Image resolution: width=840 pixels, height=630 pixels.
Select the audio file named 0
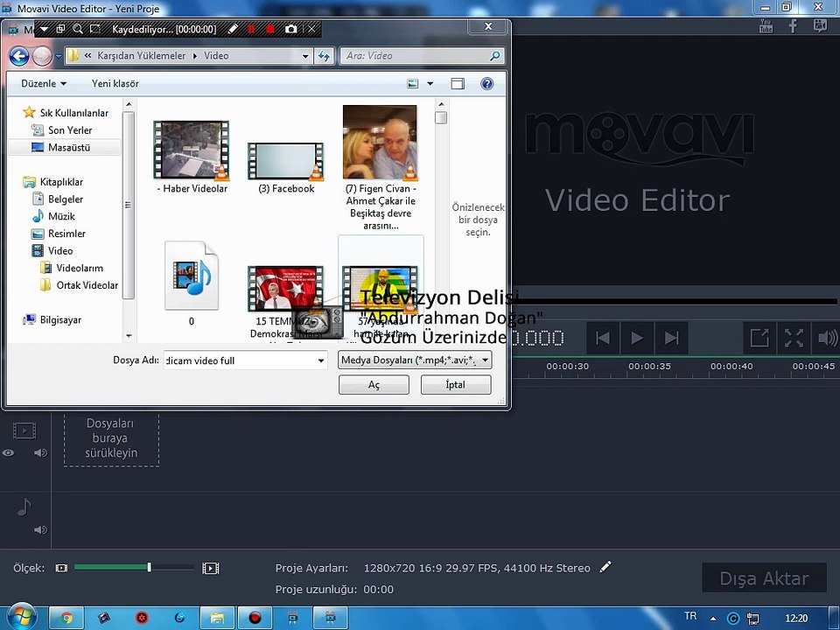tap(192, 276)
